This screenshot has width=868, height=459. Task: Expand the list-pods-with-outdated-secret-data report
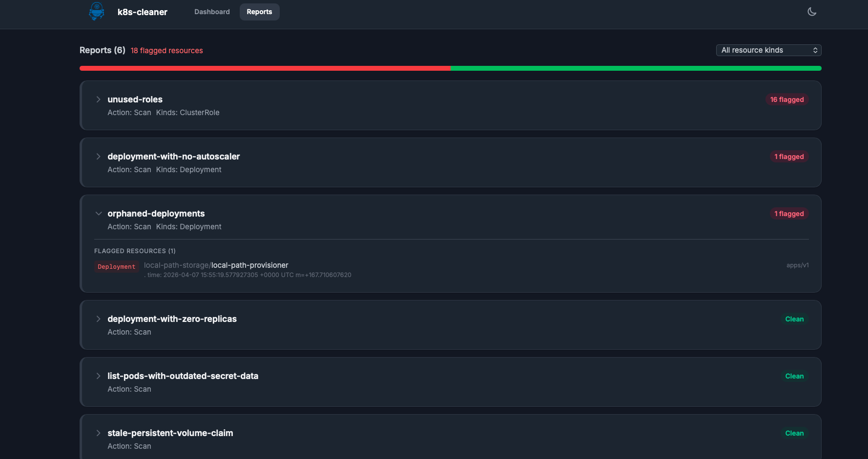coord(98,376)
